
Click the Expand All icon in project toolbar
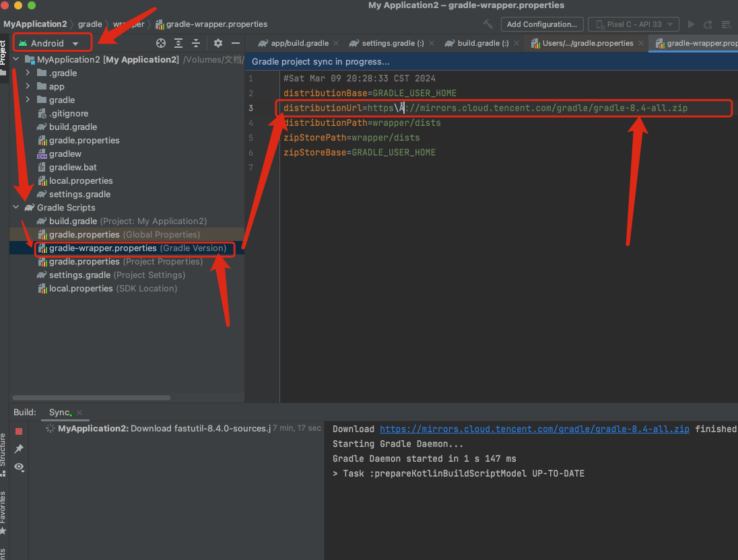(x=178, y=43)
